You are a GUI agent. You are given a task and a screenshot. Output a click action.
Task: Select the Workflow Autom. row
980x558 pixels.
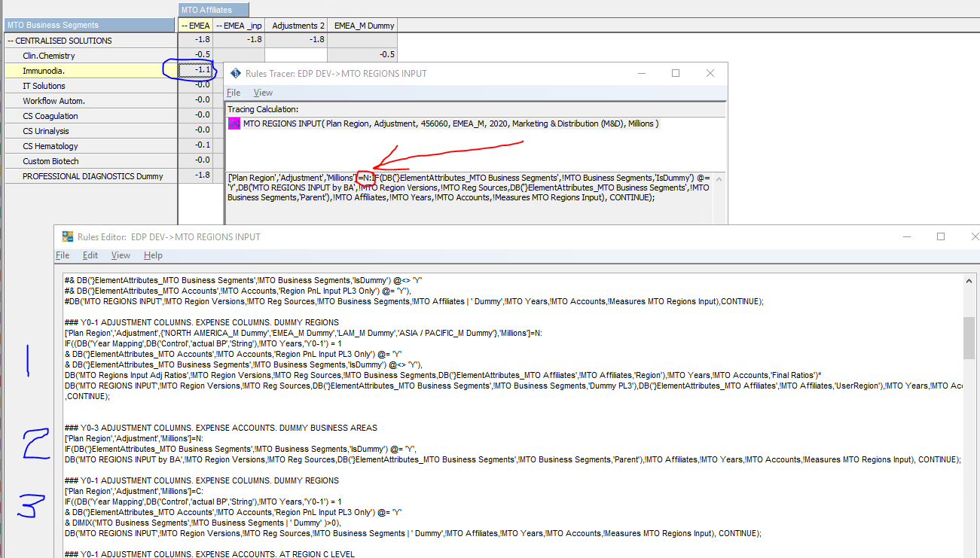tap(91, 101)
